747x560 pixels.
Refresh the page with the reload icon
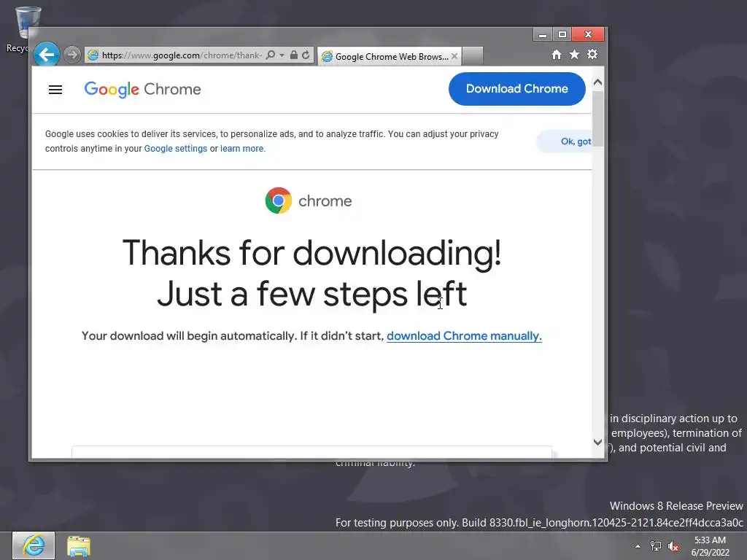[x=306, y=55]
